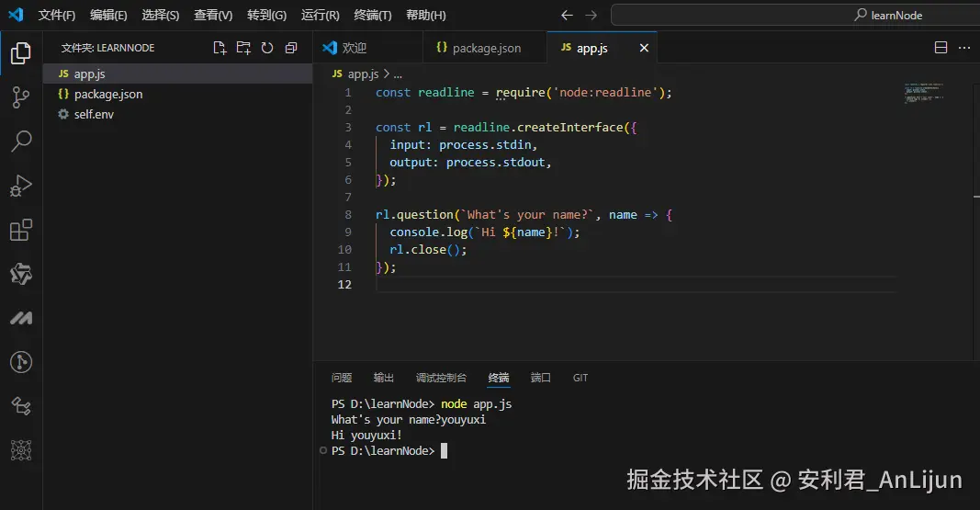Viewport: 980px width, 510px height.
Task: Open more editor actions ellipsis
Action: point(964,48)
